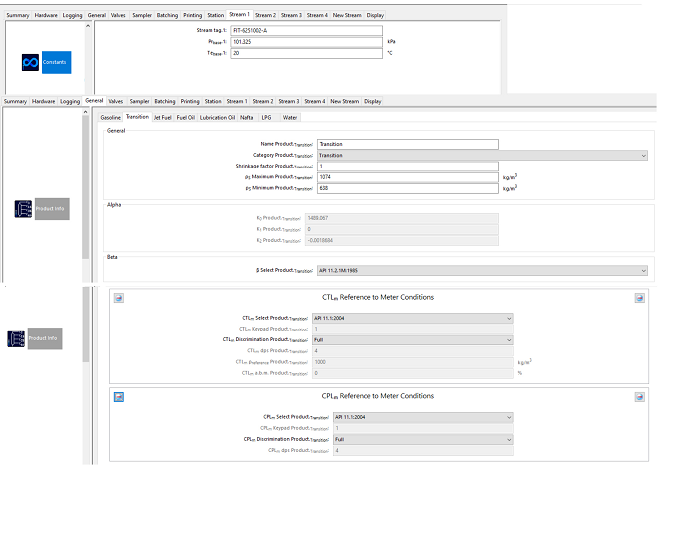Screen dimensions: 682x546
Task: Click the left icon in the CTL Reference header
Action: pyautogui.click(x=119, y=298)
